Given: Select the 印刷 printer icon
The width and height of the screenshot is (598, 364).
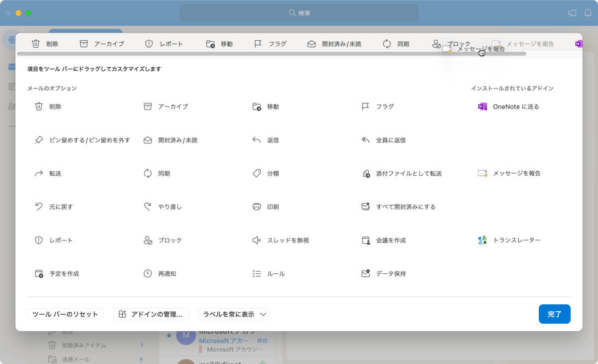Looking at the screenshot, I should tap(257, 207).
